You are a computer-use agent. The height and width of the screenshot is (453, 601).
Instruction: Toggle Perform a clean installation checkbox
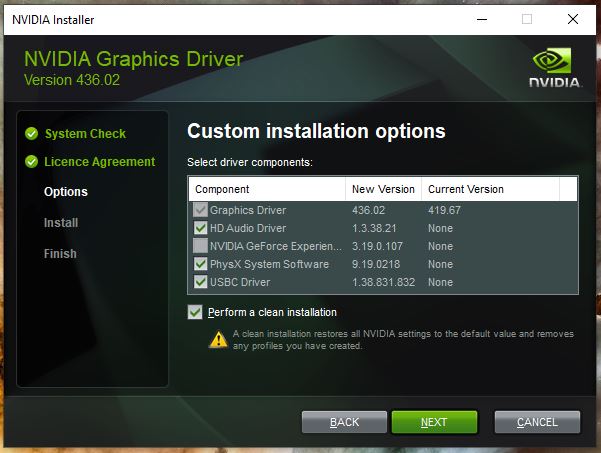[195, 312]
